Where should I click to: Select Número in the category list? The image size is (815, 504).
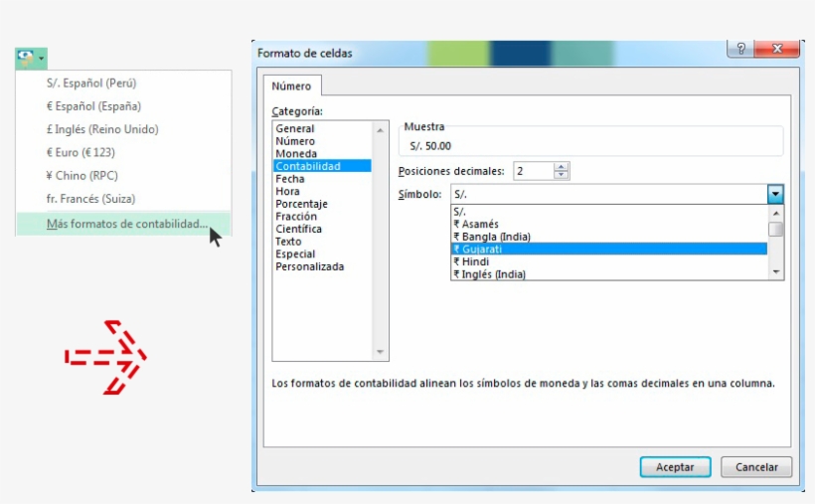295,141
